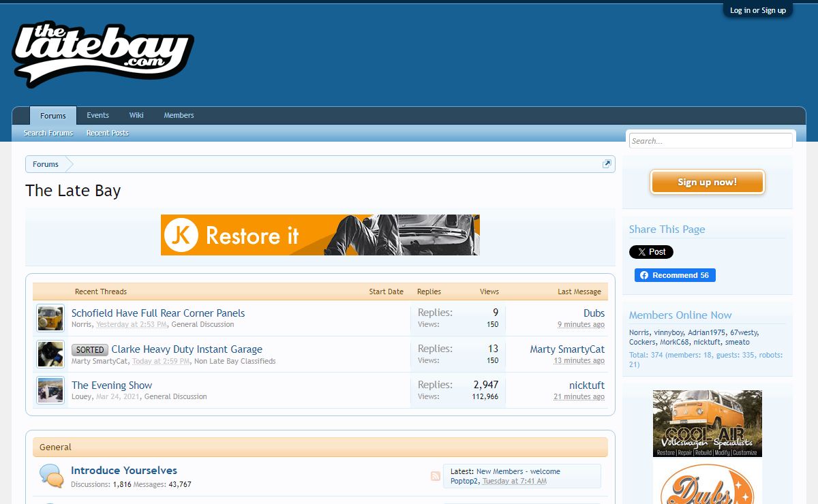Viewport: 818px width, 504px height.
Task: Open General Discussion link on Evening Show row
Action: [x=176, y=397]
